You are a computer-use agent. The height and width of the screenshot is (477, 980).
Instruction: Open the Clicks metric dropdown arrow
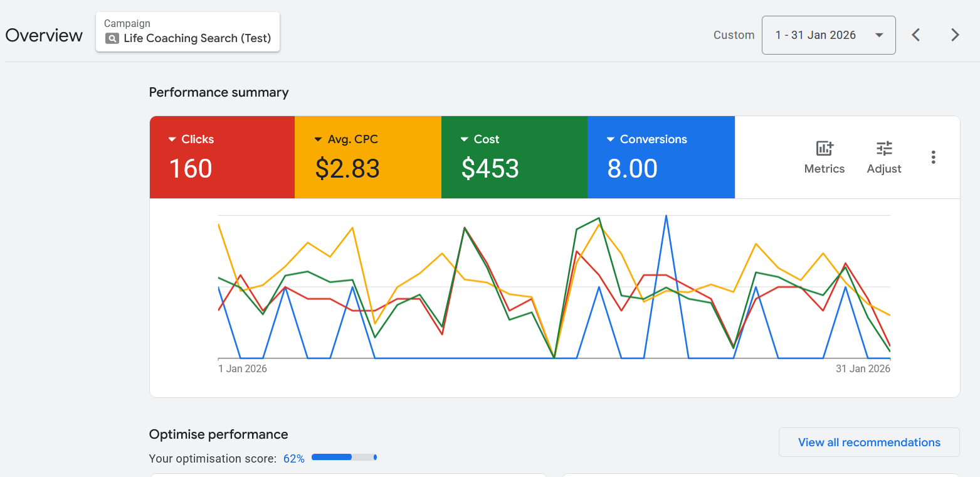coord(172,139)
